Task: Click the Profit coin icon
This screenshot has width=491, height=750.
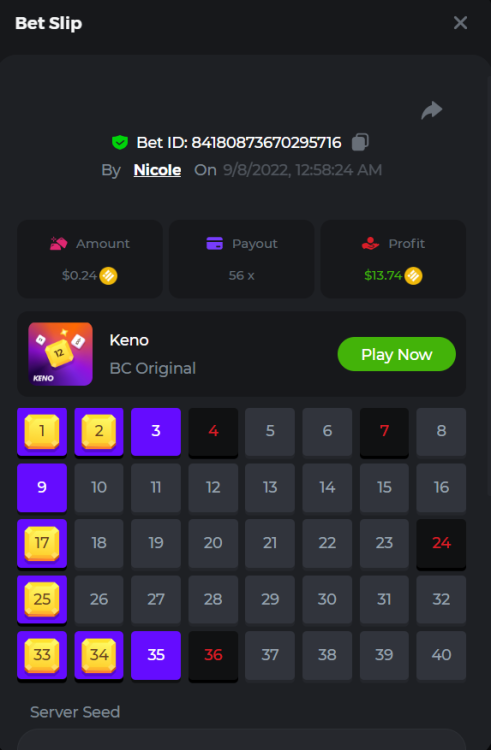Action: 414,276
